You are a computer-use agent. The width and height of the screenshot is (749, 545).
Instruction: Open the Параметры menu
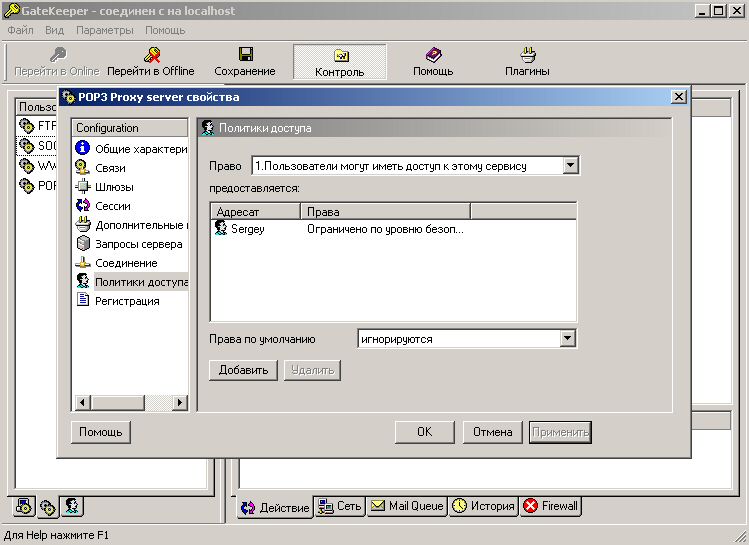point(105,30)
